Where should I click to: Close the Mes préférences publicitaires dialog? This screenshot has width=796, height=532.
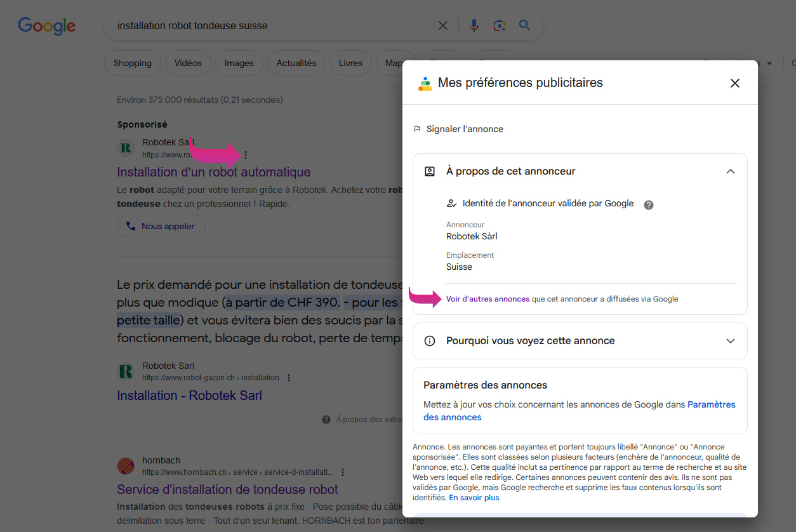pos(735,83)
